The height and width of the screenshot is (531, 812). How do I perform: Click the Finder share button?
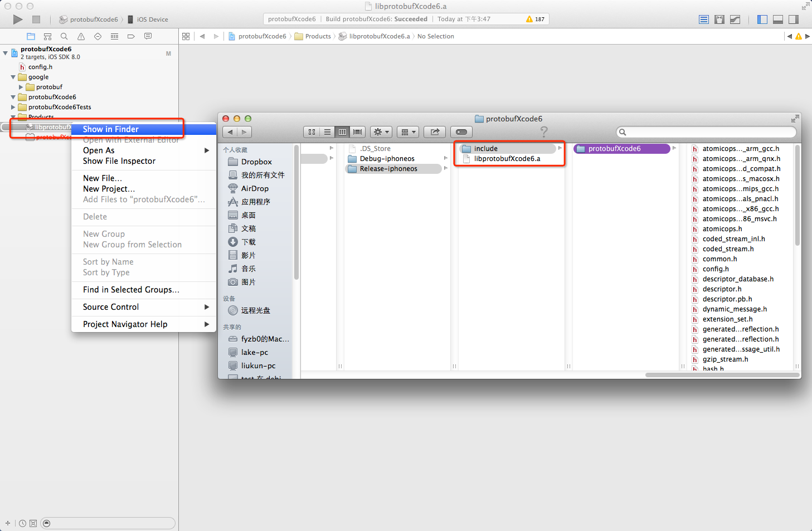[435, 132]
